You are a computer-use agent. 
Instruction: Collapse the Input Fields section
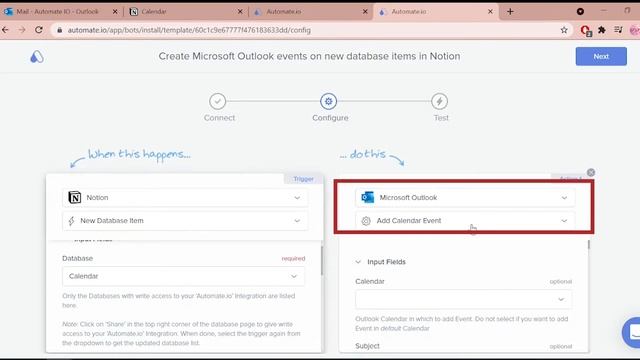point(358,262)
